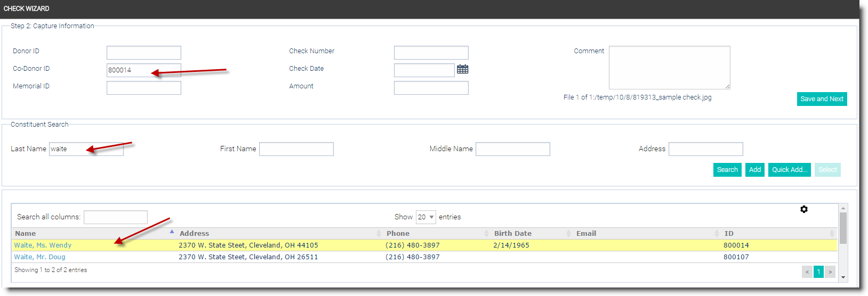Focus the Middle Name search field

[x=513, y=149]
